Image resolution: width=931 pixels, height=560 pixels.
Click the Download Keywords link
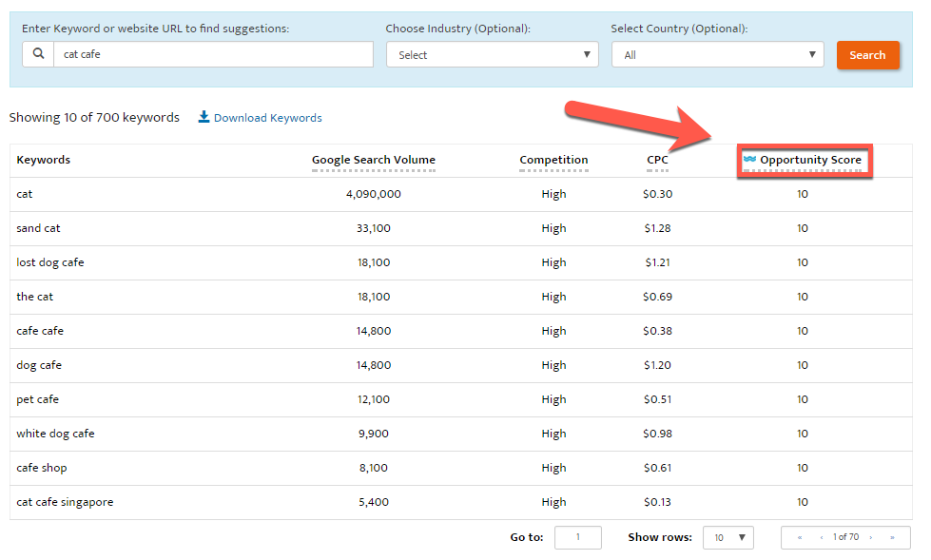coord(267,118)
